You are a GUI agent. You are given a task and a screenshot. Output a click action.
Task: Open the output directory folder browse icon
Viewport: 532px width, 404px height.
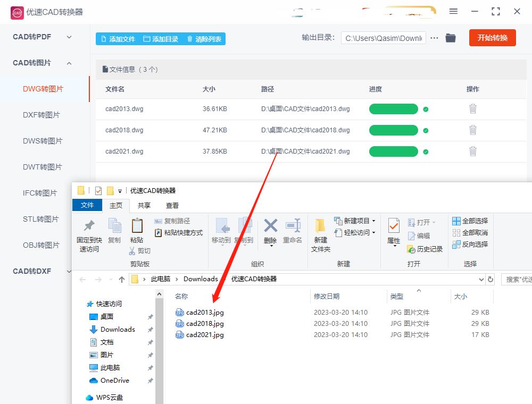tap(451, 38)
